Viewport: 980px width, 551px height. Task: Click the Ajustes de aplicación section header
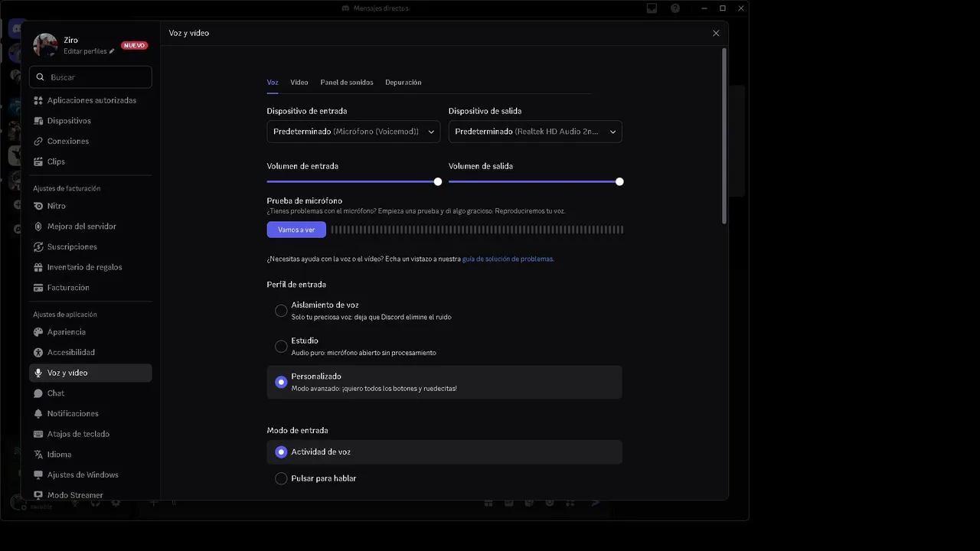tap(65, 315)
